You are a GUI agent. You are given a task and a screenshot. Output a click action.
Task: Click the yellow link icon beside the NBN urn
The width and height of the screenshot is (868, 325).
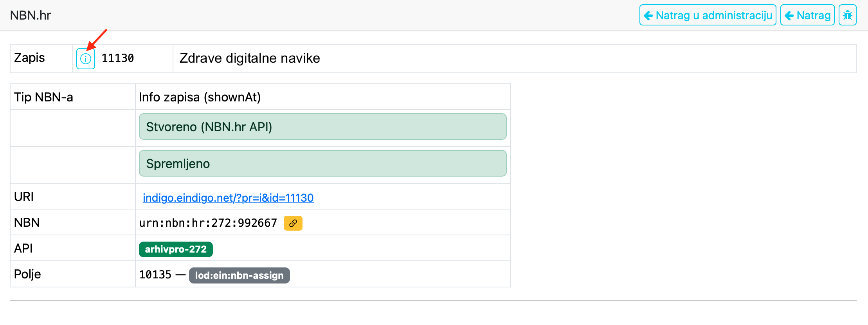(x=293, y=223)
